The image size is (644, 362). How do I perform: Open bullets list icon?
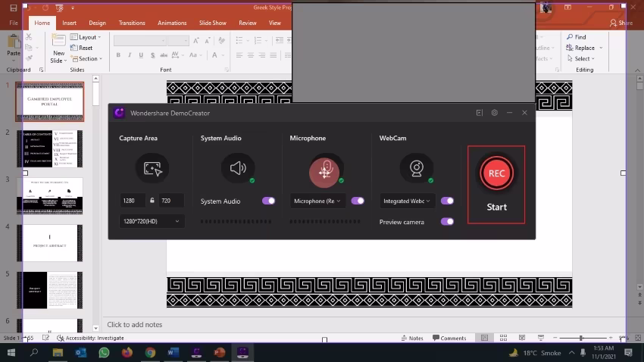pos(239,40)
